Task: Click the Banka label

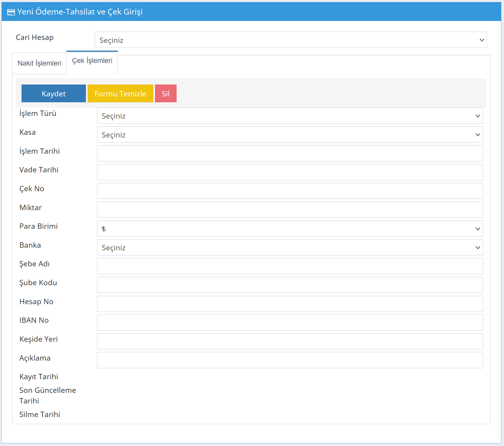Action: [30, 245]
